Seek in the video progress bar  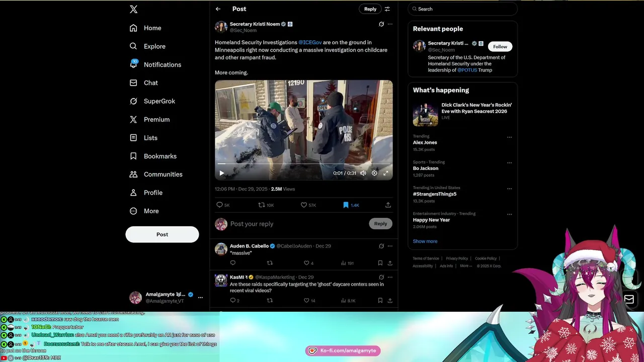tap(304, 164)
